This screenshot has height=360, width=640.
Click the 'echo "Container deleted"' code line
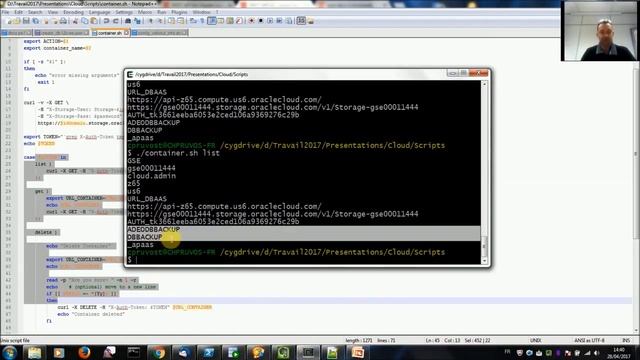91,314
